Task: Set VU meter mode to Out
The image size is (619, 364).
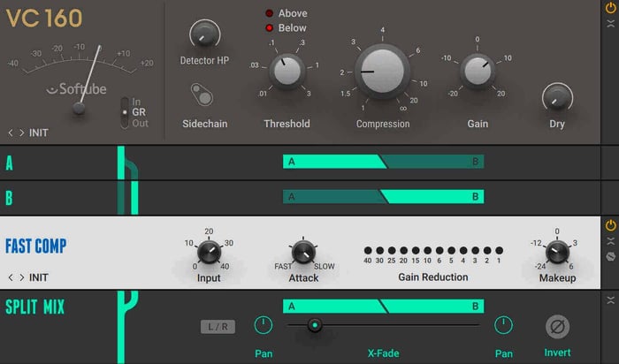Action: coord(140,124)
